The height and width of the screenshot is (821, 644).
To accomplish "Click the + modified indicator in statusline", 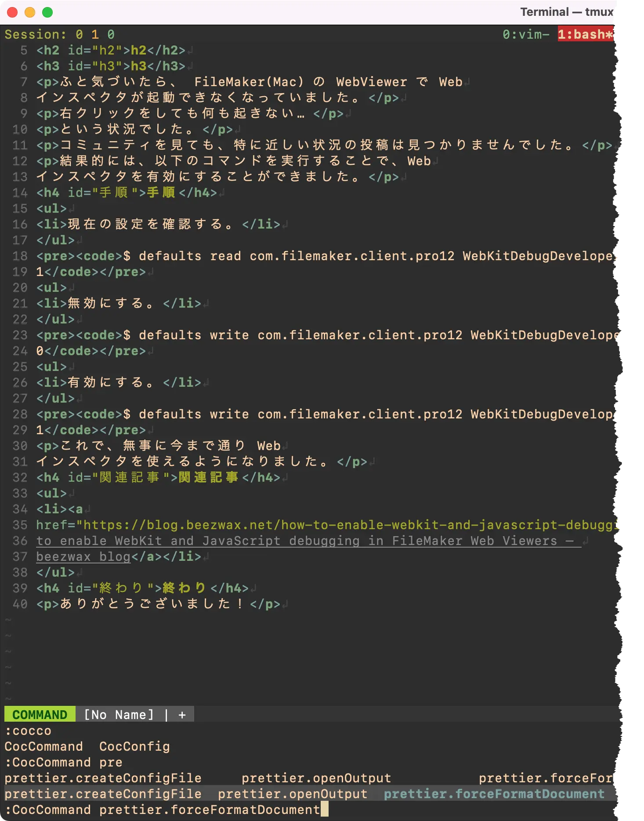I will pyautogui.click(x=182, y=715).
